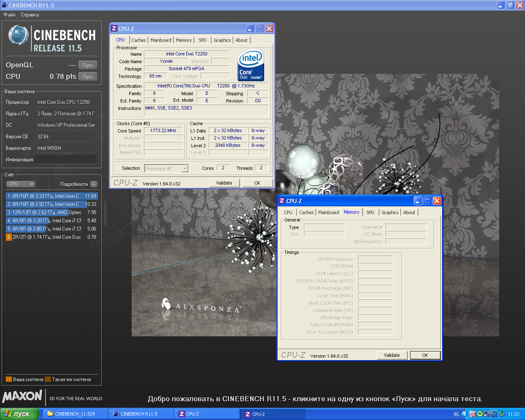The height and width of the screenshot is (420, 525).
Task: Open SPD tab in upper CPU-Z window
Action: tap(203, 40)
